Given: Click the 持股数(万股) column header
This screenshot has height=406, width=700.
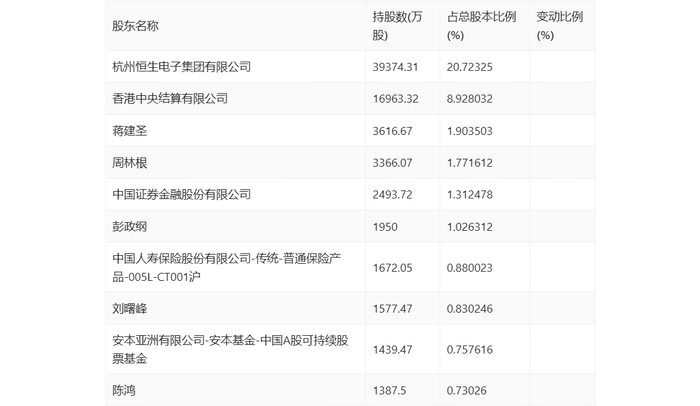Looking at the screenshot, I should (397, 26).
